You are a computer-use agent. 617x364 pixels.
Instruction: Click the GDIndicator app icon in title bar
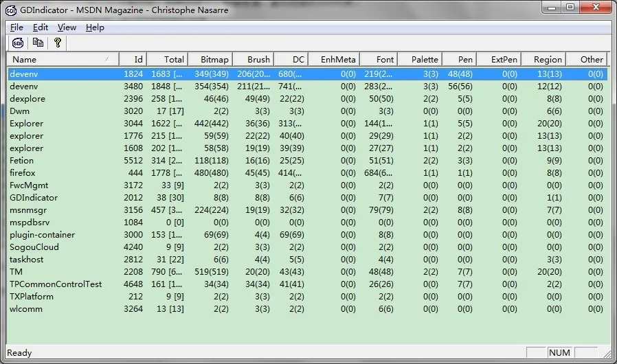pyautogui.click(x=10, y=10)
